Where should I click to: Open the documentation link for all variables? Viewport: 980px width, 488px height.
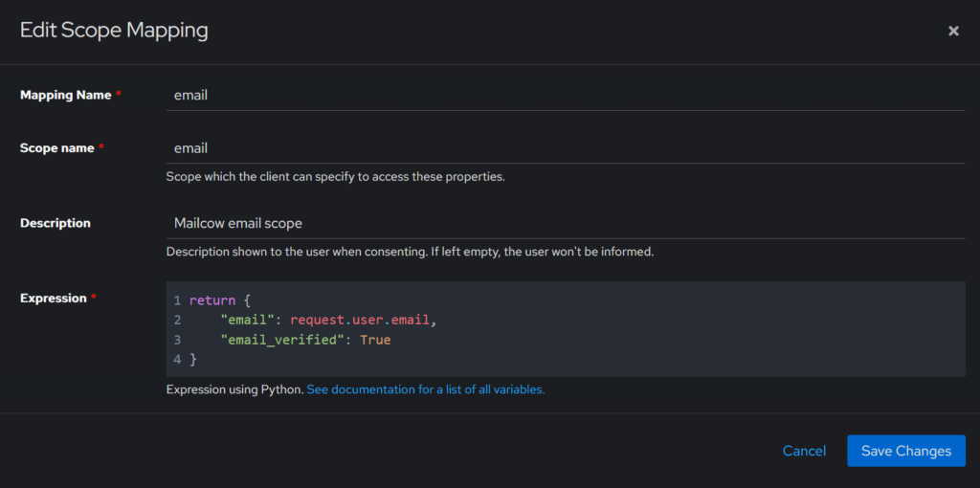pyautogui.click(x=426, y=389)
